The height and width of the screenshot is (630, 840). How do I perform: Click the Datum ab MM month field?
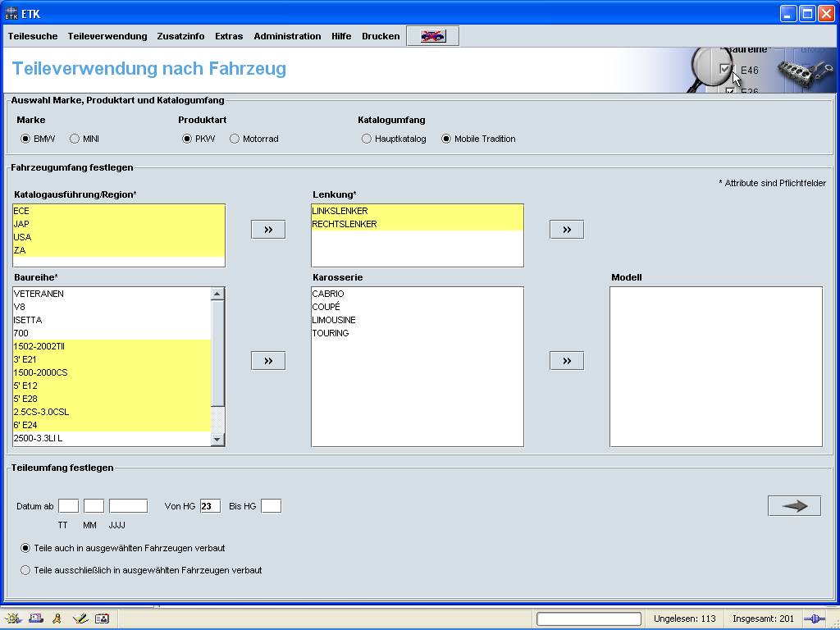tap(94, 505)
